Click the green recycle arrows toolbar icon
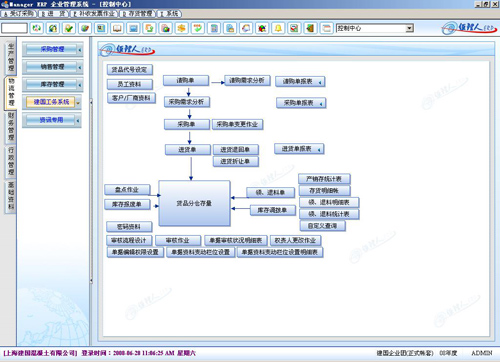 click(36, 28)
